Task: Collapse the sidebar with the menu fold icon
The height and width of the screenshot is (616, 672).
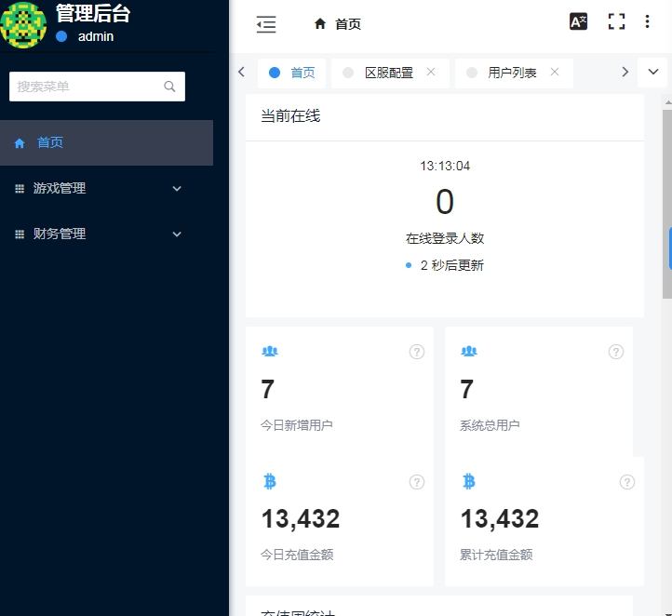Action: pos(266,24)
